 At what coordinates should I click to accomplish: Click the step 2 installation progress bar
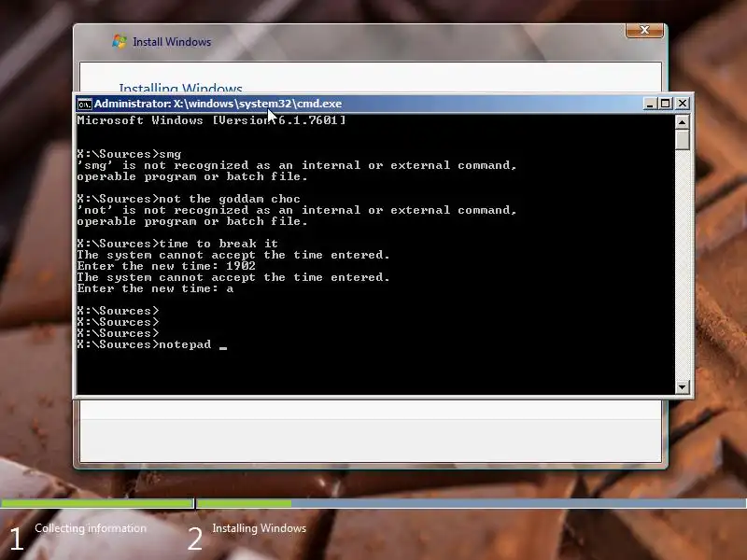tap(472, 503)
